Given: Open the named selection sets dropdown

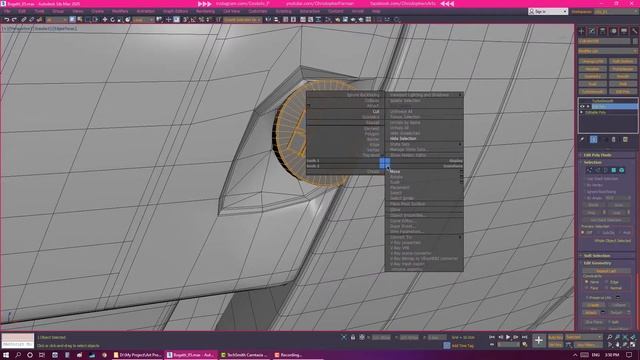Looking at the screenshot, I should (x=242, y=20).
